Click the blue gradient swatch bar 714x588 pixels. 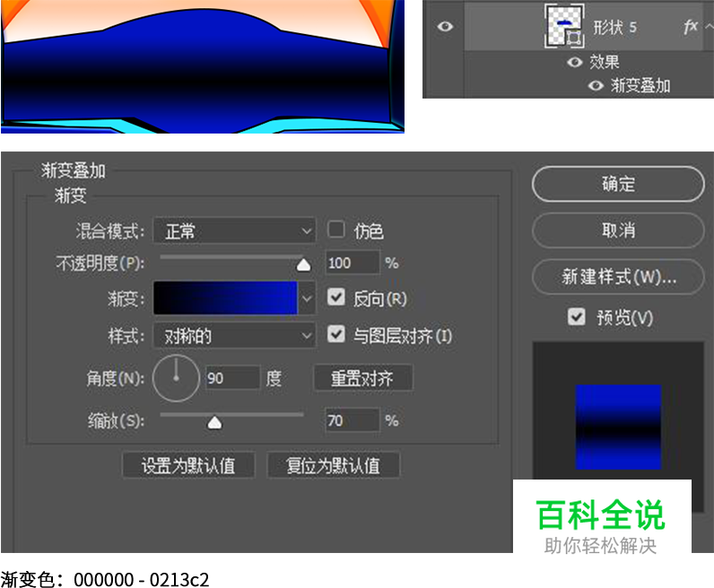point(224,298)
